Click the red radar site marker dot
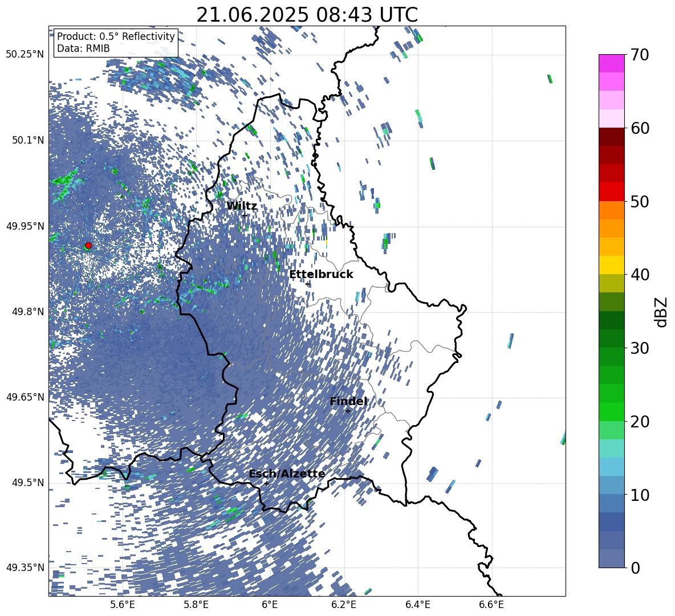Image resolution: width=675 pixels, height=616 pixels. (x=88, y=246)
